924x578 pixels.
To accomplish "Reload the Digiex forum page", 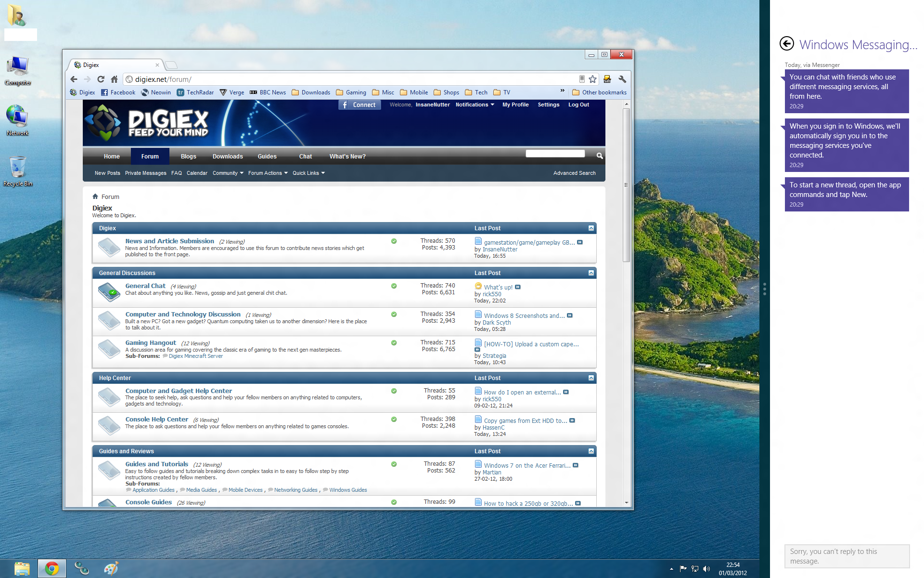I will coord(101,79).
